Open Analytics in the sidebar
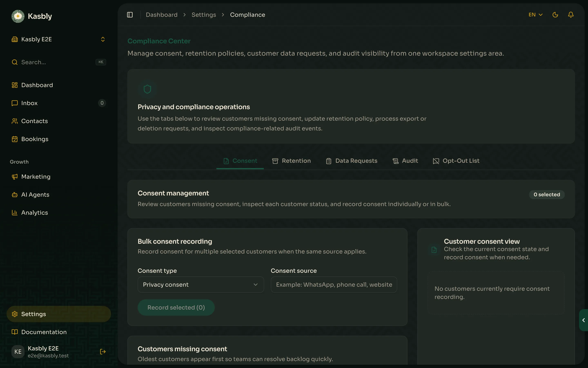The height and width of the screenshot is (368, 588). [x=59, y=213]
